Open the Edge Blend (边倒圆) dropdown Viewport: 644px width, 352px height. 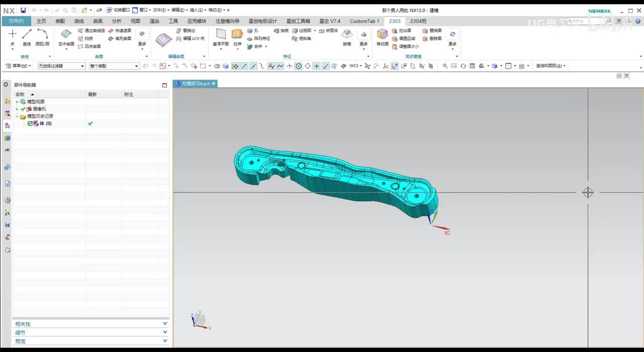point(315,31)
